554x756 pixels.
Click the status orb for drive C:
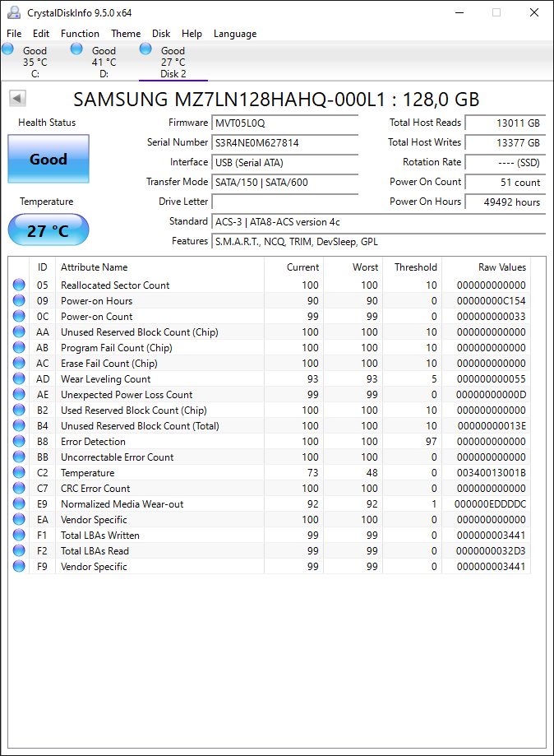[x=7, y=49]
